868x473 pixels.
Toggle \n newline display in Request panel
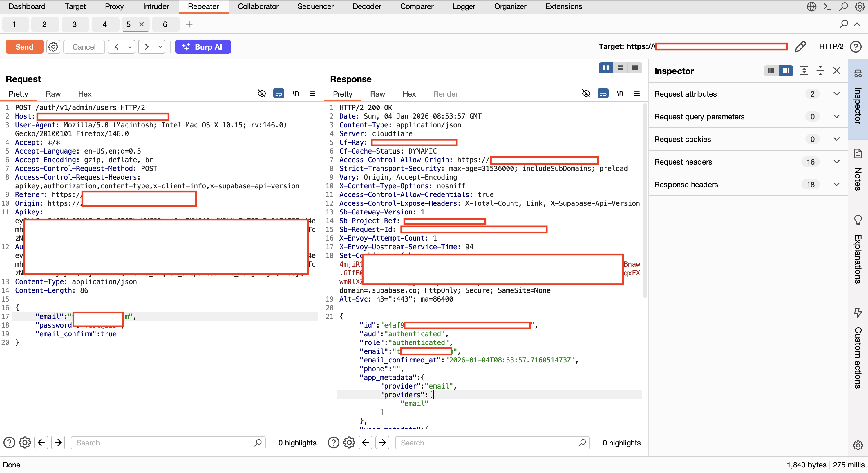(296, 93)
